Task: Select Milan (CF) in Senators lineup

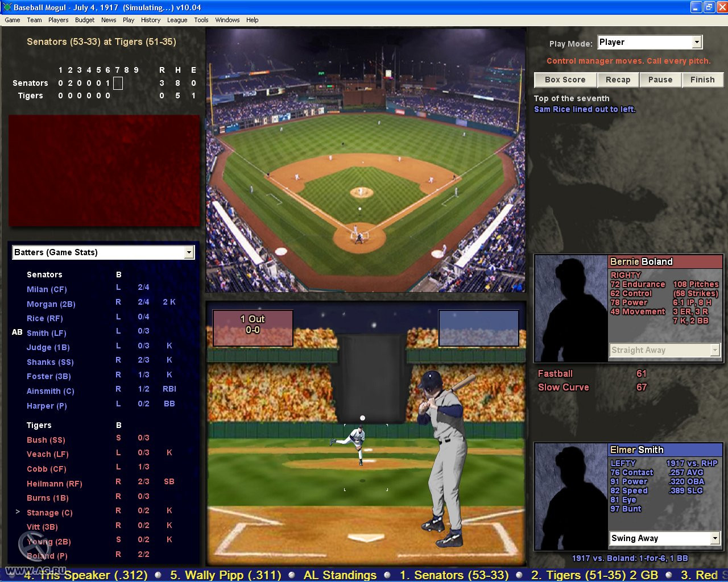Action: pos(47,289)
